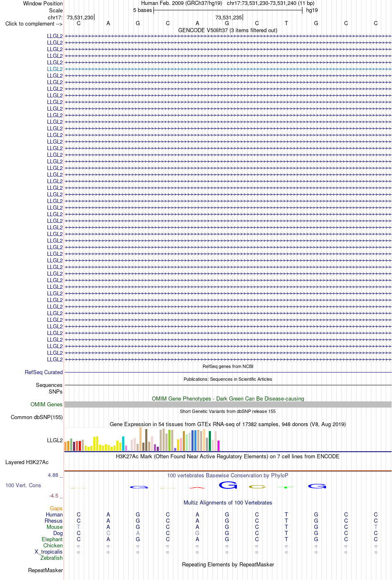Click the Window Position label

(x=43, y=3)
